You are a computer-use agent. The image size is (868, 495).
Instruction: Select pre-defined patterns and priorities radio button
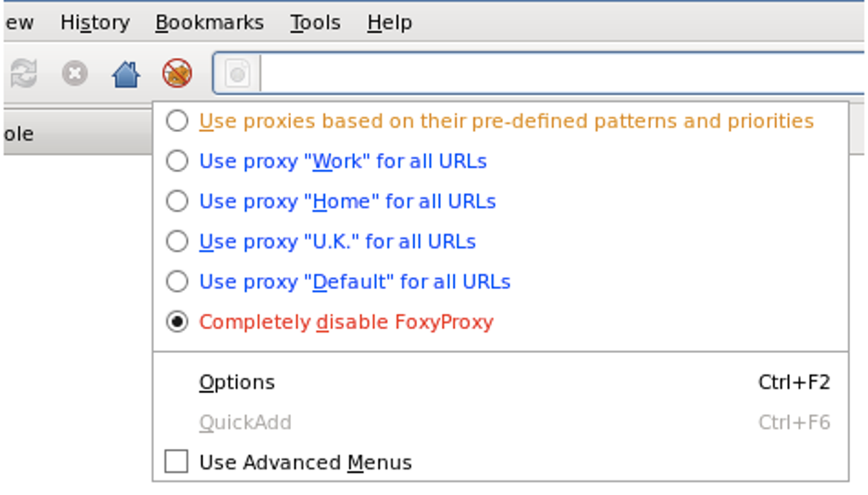[x=177, y=122]
